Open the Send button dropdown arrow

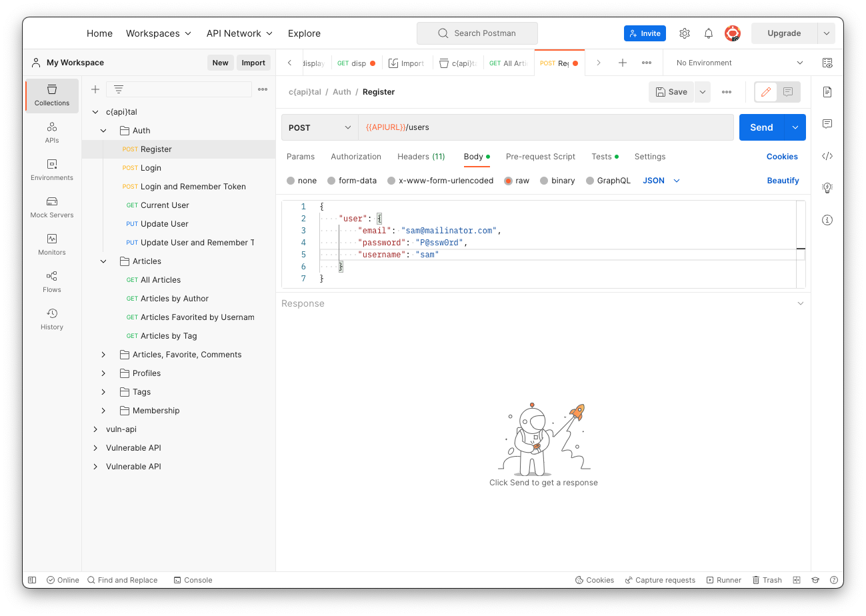coord(795,127)
